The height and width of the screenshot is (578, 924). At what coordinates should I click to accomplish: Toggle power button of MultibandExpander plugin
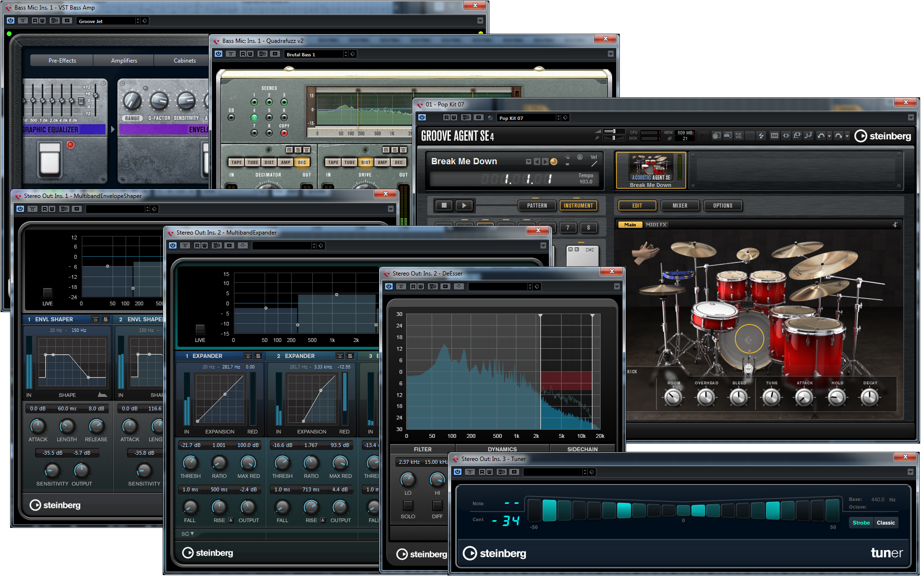[x=172, y=246]
